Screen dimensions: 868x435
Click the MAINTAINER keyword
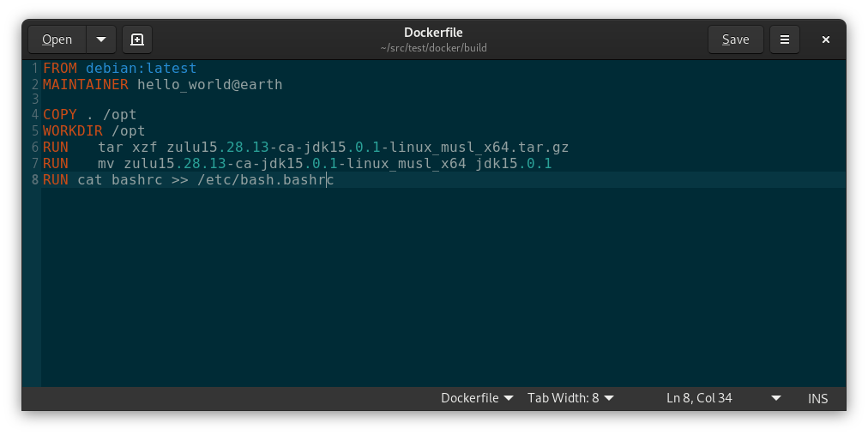point(85,84)
